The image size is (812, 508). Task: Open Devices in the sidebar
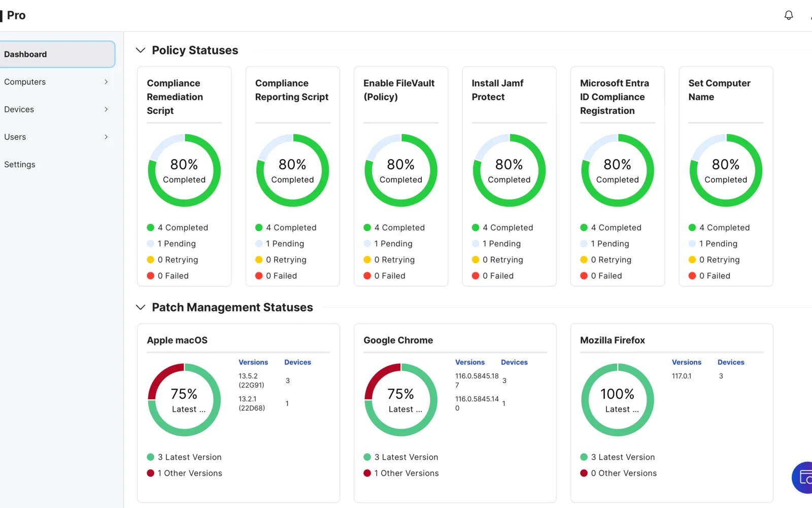19,109
